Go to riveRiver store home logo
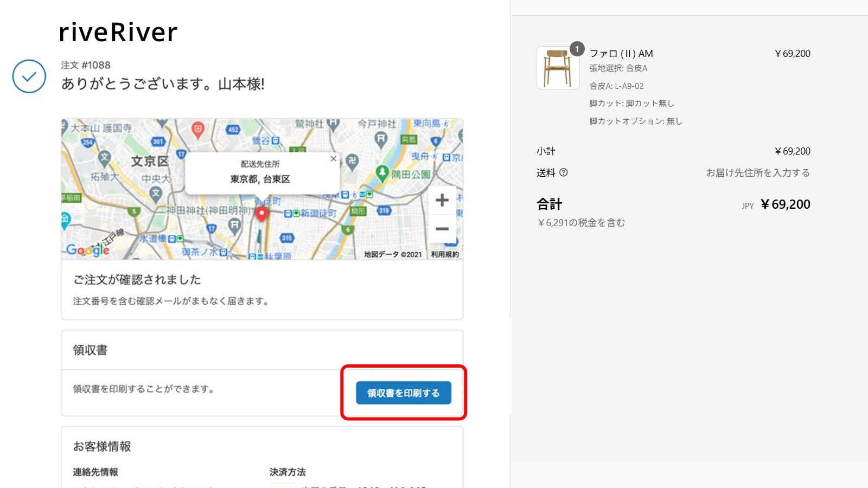This screenshot has height=488, width=868. 118,33
